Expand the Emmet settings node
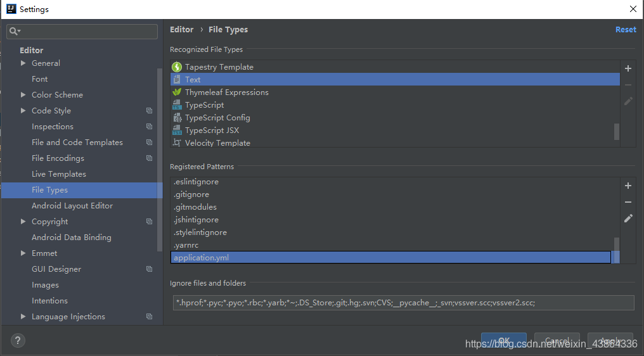This screenshot has height=356, width=644. pyautogui.click(x=23, y=253)
